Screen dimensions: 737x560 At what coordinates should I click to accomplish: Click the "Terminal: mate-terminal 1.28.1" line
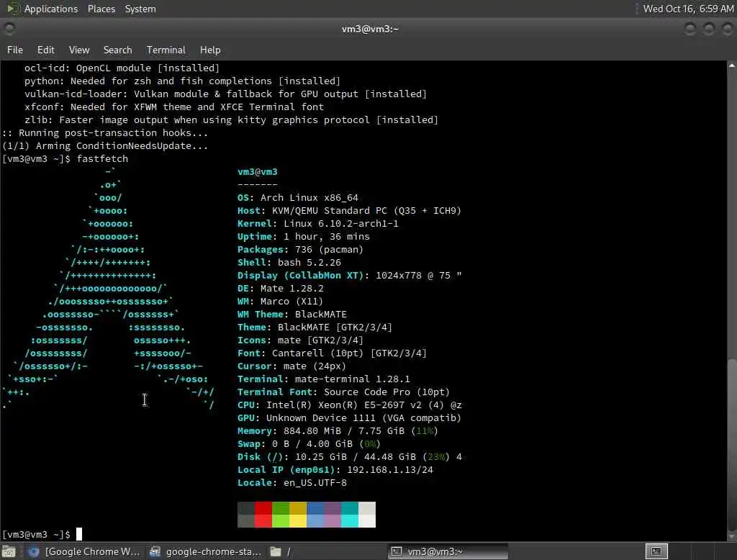click(323, 379)
